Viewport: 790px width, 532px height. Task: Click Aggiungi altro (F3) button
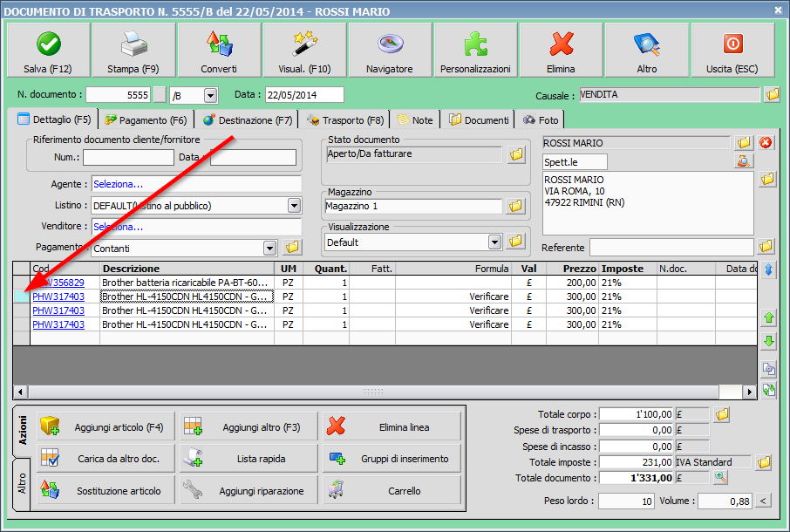point(249,427)
